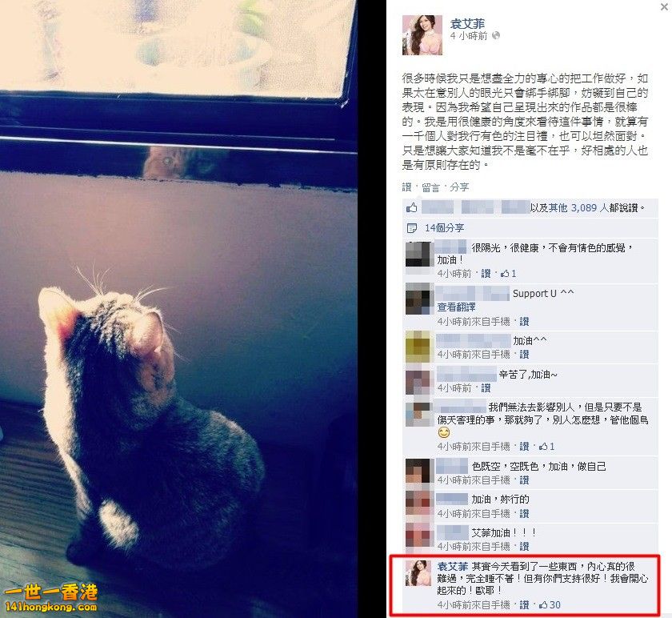Click the like count 30 on 袁艾菲's comment
672x618 pixels.
[550, 604]
